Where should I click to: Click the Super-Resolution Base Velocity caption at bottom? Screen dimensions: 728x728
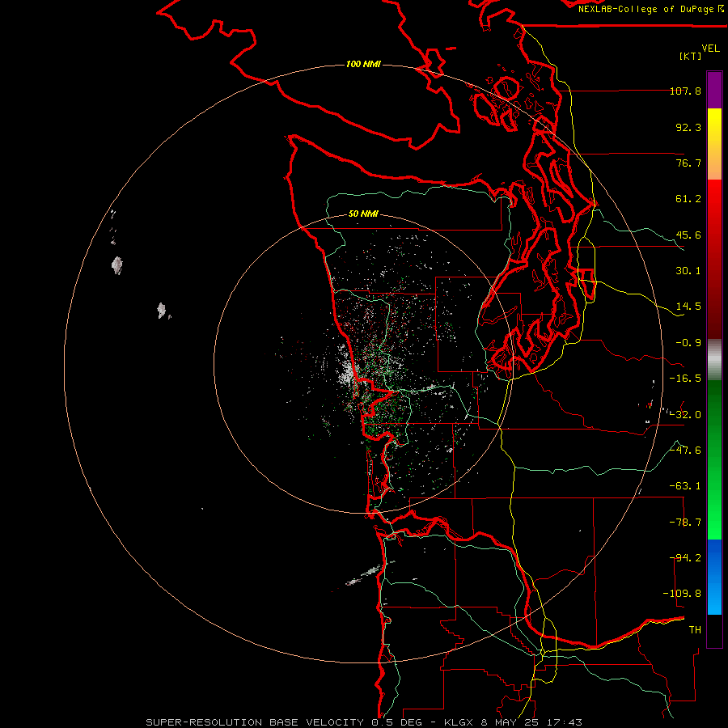(363, 722)
